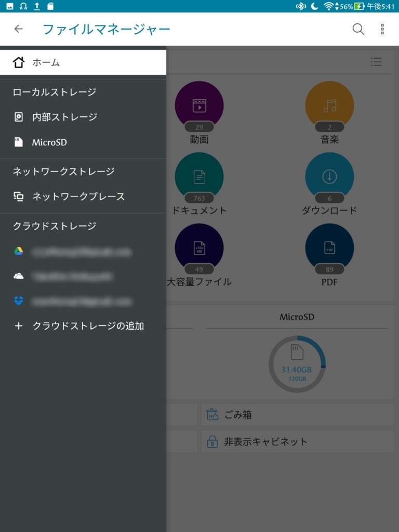
Task: Tap the upload notification icon
Action: (x=37, y=6)
